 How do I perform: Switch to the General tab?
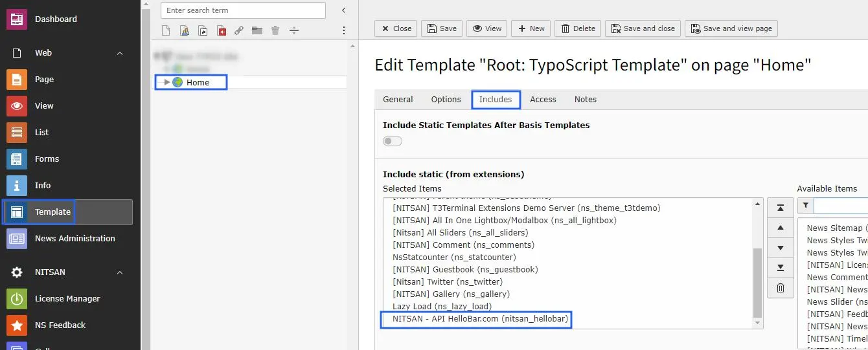pyautogui.click(x=398, y=100)
